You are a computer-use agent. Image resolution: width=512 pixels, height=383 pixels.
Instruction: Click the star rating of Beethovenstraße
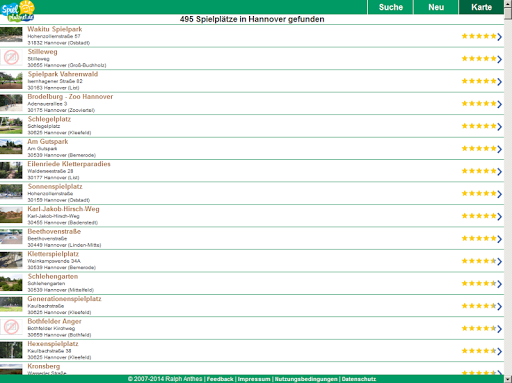[479, 239]
